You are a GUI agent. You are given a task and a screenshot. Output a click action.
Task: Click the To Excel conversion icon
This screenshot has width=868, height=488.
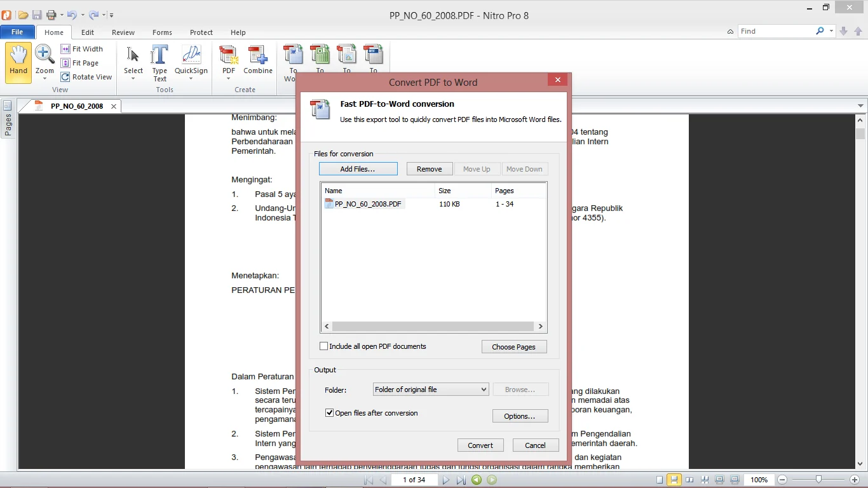[320, 55]
